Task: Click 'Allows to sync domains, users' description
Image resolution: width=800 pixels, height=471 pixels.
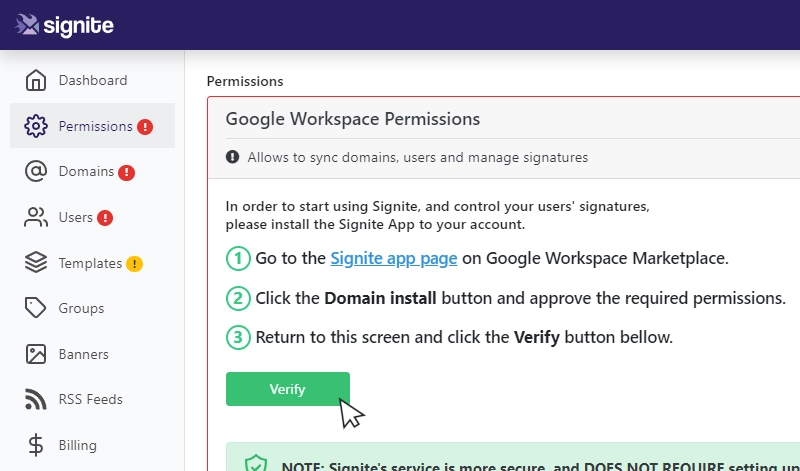Action: point(417,157)
